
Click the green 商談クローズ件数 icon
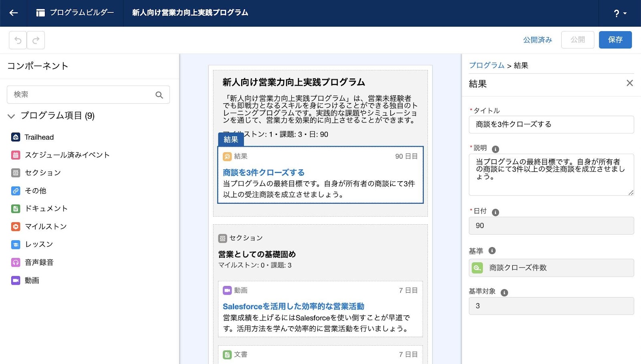tap(477, 268)
